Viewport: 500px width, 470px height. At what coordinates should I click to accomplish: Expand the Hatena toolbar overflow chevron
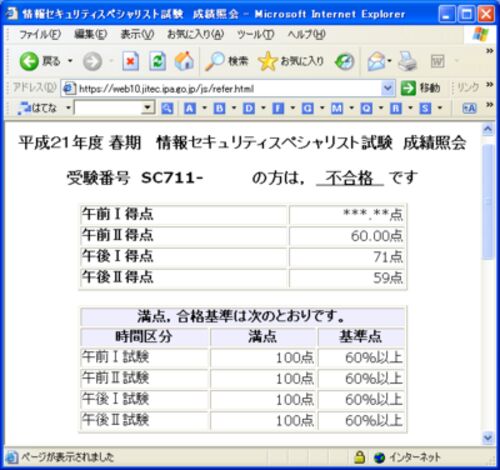[x=489, y=105]
